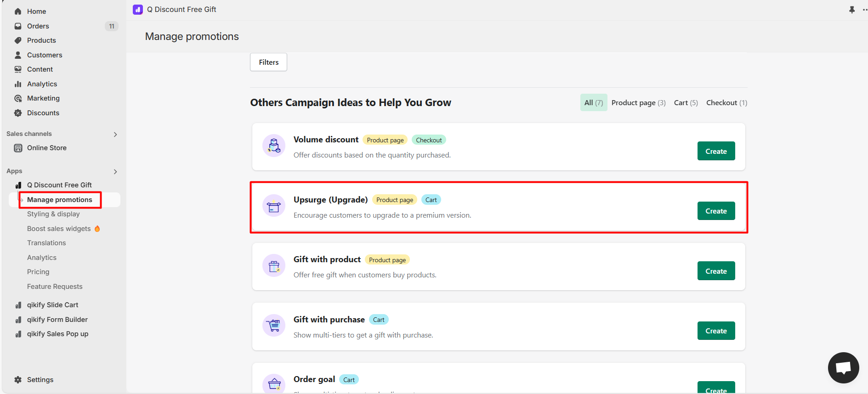868x394 pixels.
Task: Create a Gift with product campaign
Action: pos(716,271)
